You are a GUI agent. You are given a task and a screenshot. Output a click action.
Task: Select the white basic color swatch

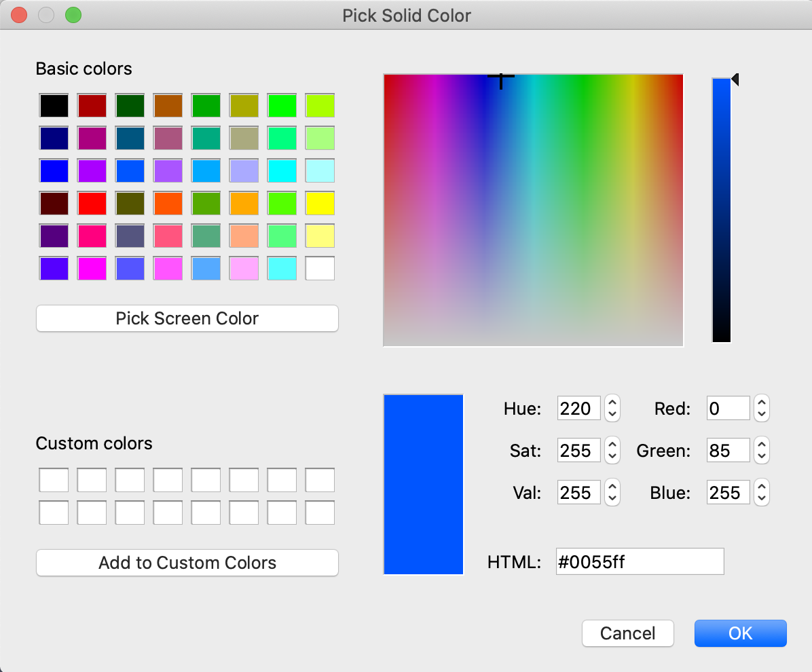320,269
